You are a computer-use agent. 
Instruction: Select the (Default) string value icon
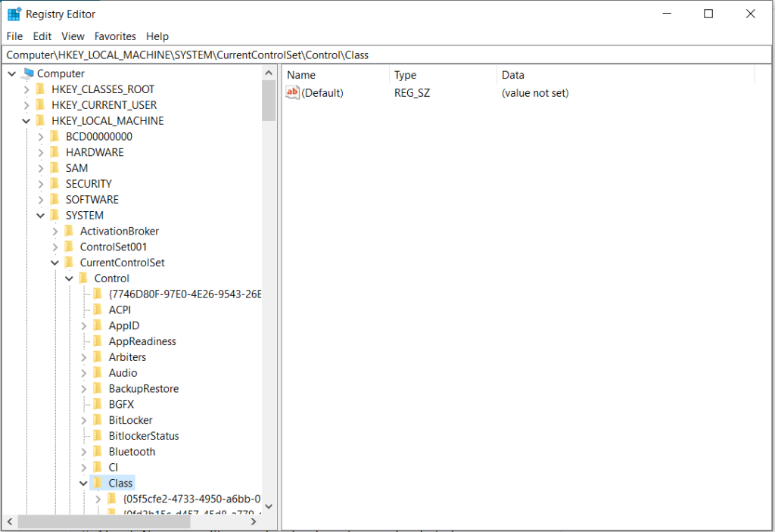(293, 92)
